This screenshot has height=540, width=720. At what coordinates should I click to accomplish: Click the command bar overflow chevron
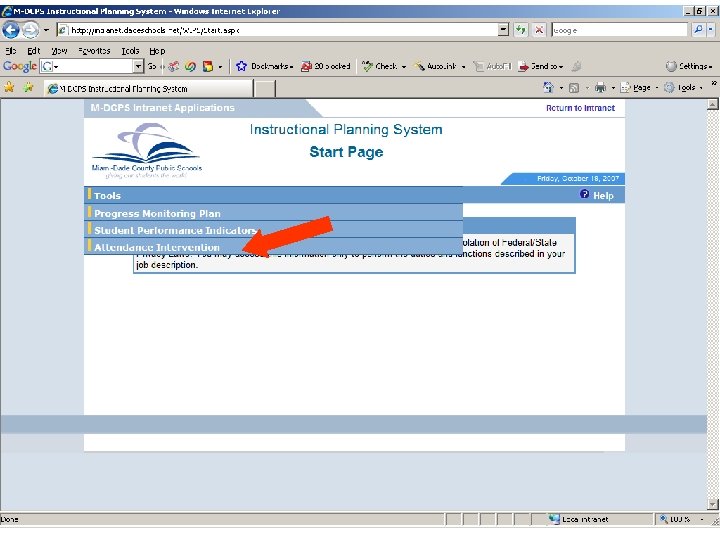714,83
